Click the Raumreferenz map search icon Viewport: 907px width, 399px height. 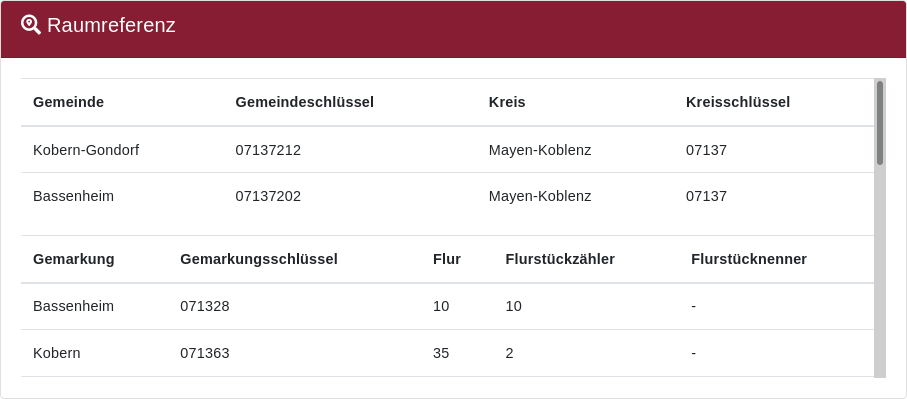coord(31,25)
